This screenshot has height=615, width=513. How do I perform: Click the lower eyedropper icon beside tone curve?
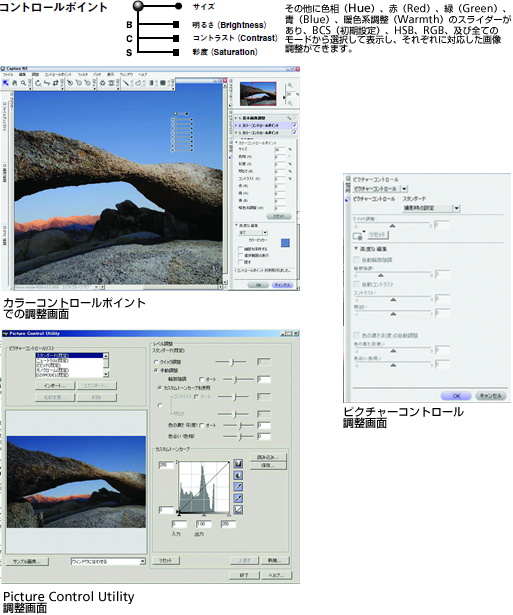(238, 498)
